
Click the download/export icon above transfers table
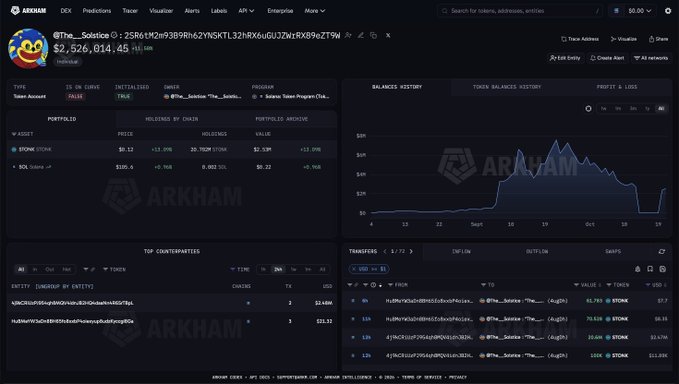click(x=663, y=269)
